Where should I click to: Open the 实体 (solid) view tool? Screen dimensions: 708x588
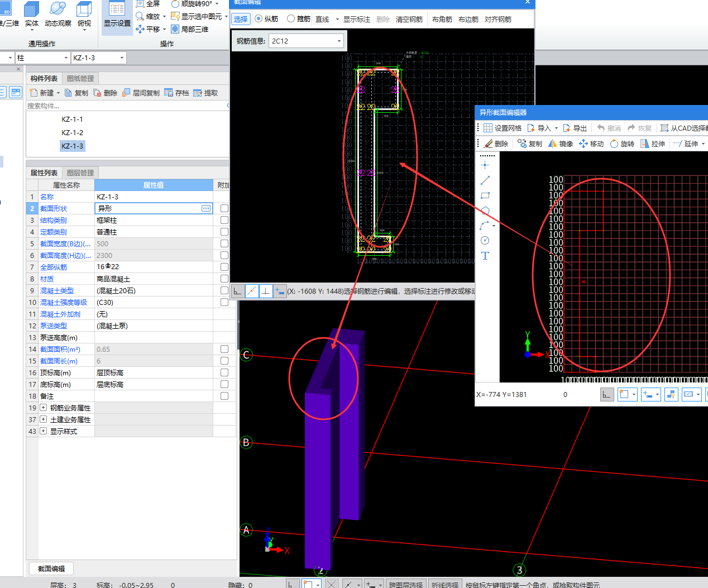pos(32,15)
